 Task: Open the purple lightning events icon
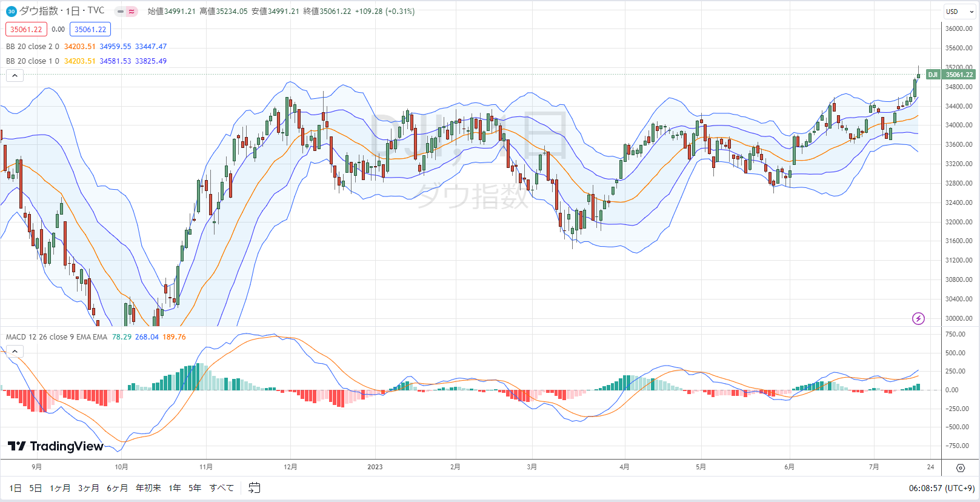click(x=918, y=318)
